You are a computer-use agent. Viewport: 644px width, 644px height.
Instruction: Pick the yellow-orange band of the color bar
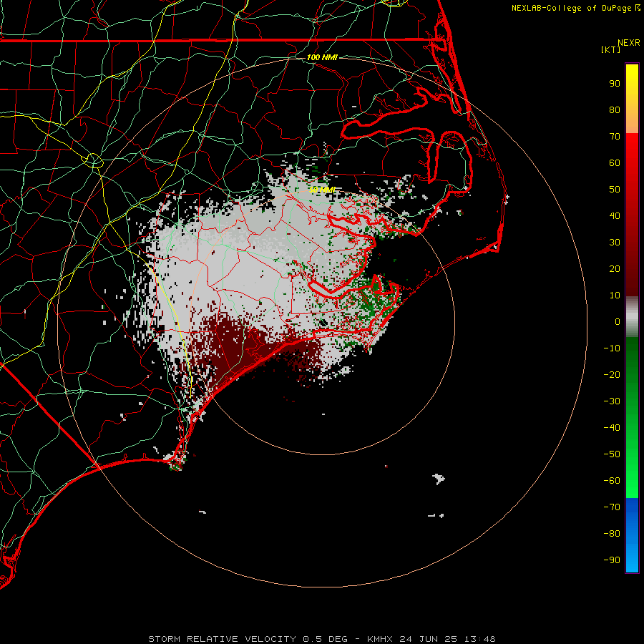point(632,99)
